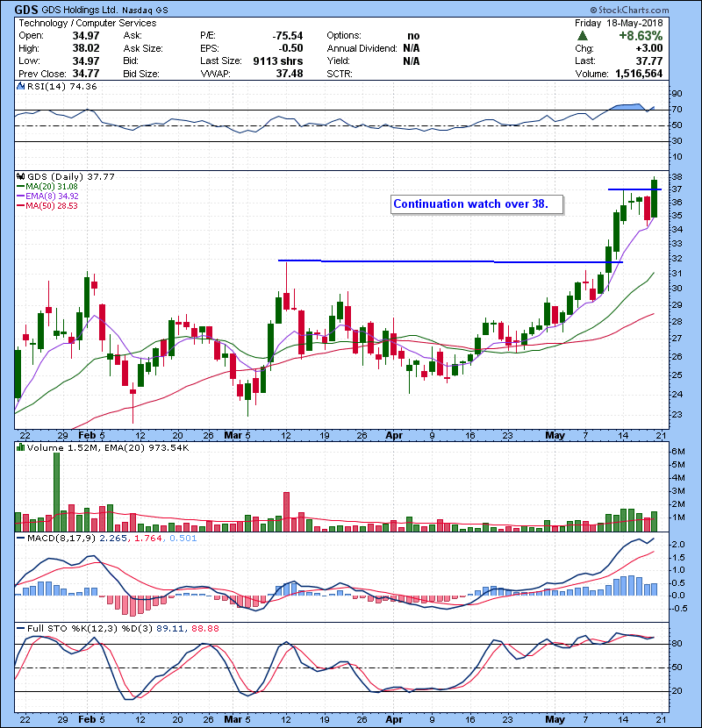The width and height of the screenshot is (702, 728).
Task: Click the candlestick icon beside GDS (Daily)
Action: pos(20,176)
